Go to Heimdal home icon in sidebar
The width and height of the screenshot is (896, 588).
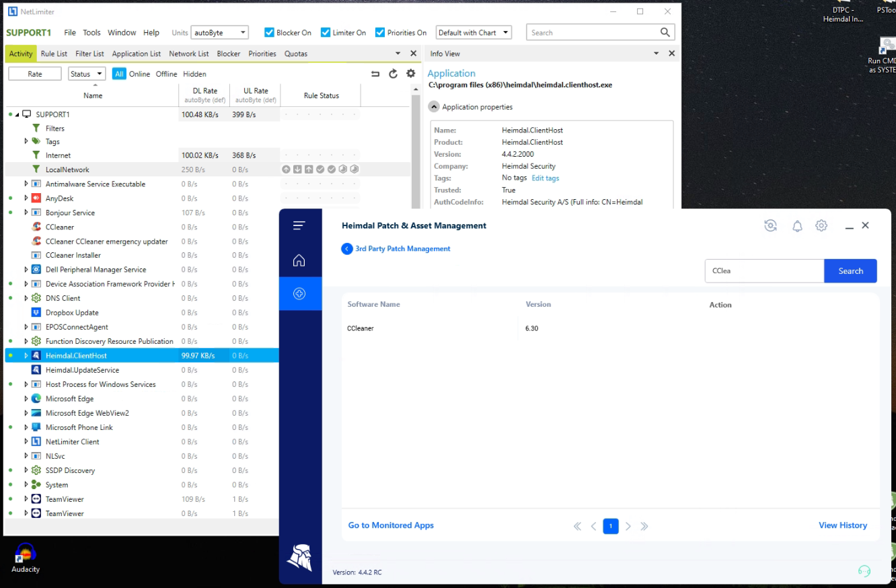click(299, 260)
